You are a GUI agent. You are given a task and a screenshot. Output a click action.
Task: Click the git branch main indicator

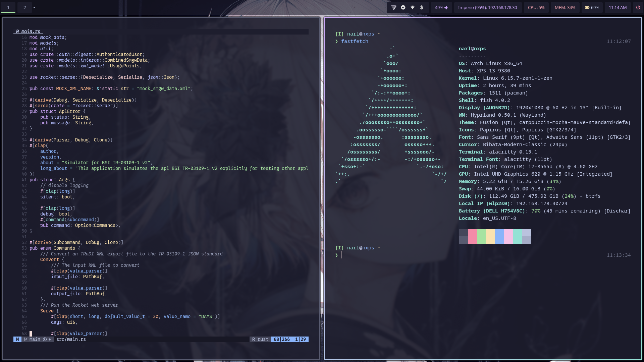(x=35, y=339)
